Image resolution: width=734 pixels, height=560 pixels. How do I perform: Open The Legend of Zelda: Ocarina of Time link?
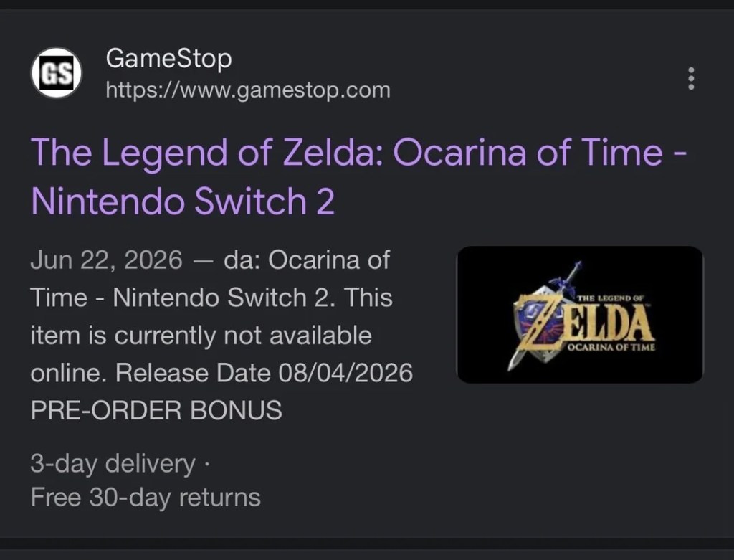(358, 176)
